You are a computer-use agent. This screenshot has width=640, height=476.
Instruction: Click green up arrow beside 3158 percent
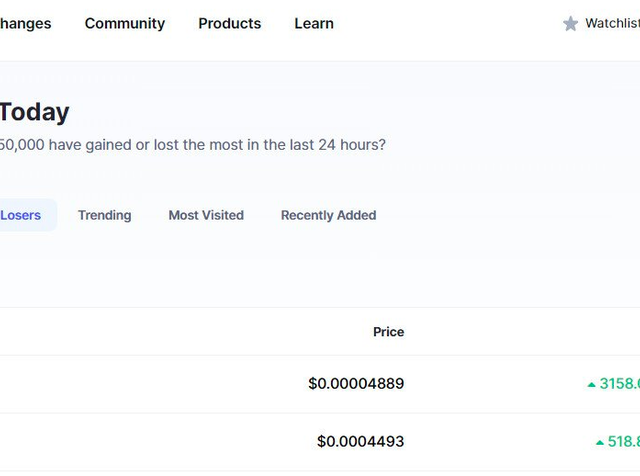(x=592, y=384)
